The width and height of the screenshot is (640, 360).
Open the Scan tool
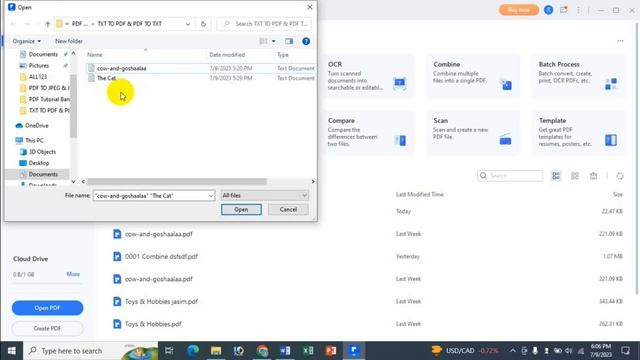click(473, 133)
